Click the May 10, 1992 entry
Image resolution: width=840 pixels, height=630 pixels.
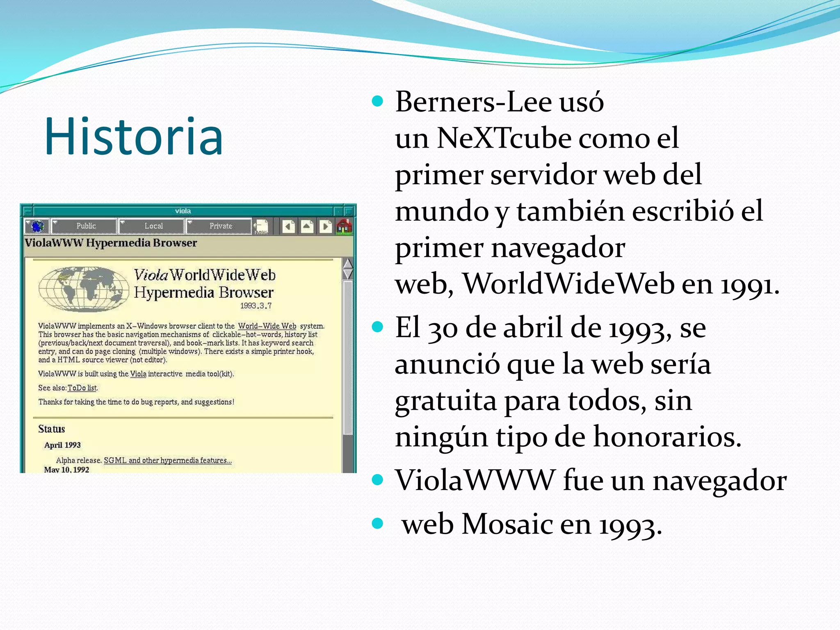point(66,469)
